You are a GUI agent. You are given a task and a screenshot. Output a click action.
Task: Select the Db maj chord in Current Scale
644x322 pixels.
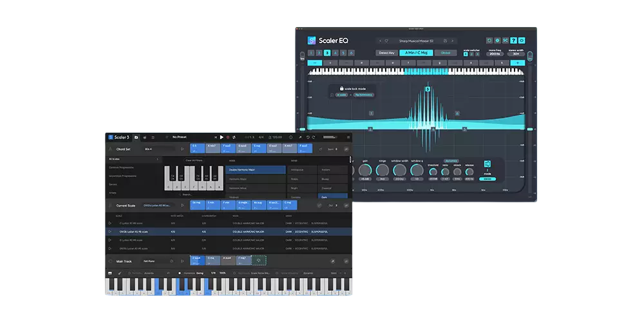click(x=197, y=205)
